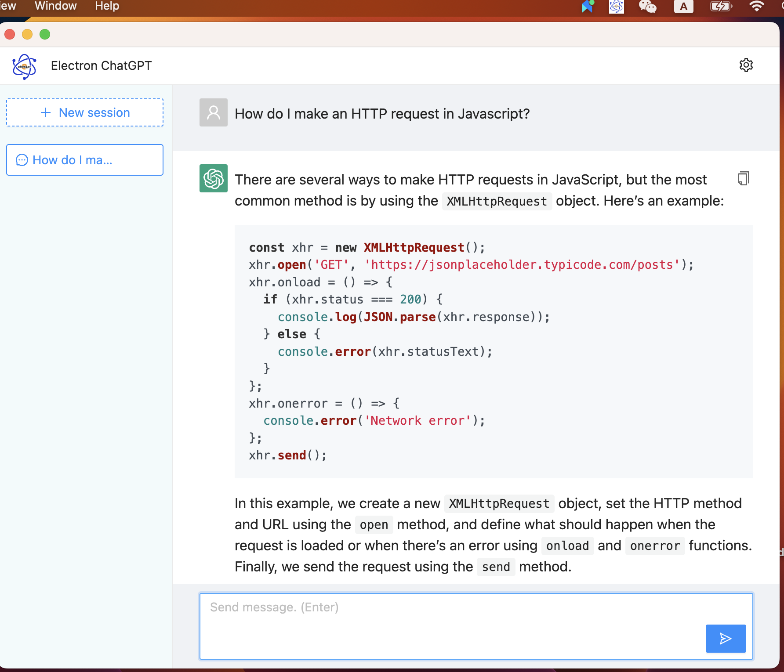
Task: Open the Window menu in the menu bar
Action: click(56, 6)
